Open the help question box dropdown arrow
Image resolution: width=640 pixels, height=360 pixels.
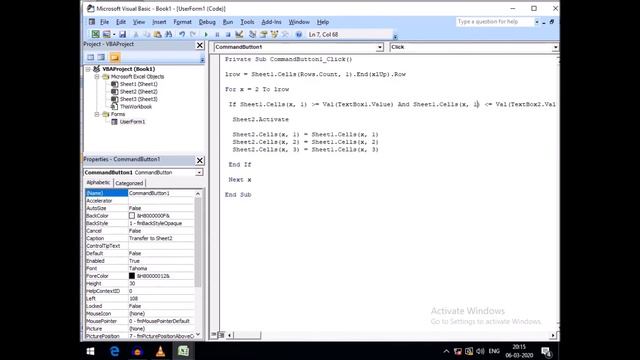(537, 22)
